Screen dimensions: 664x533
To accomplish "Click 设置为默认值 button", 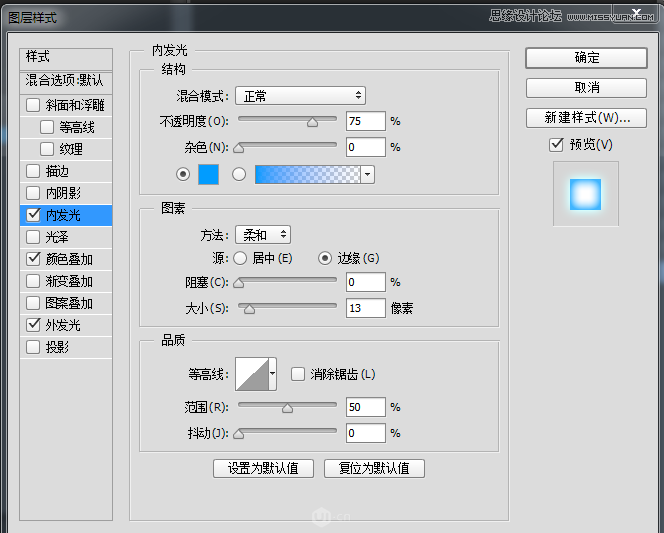I will pos(263,468).
